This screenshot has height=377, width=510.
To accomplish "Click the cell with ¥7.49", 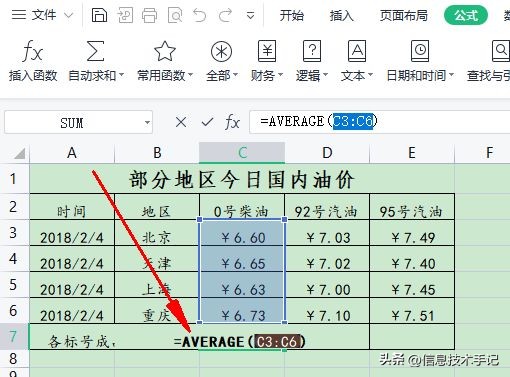I will pyautogui.click(x=412, y=233).
